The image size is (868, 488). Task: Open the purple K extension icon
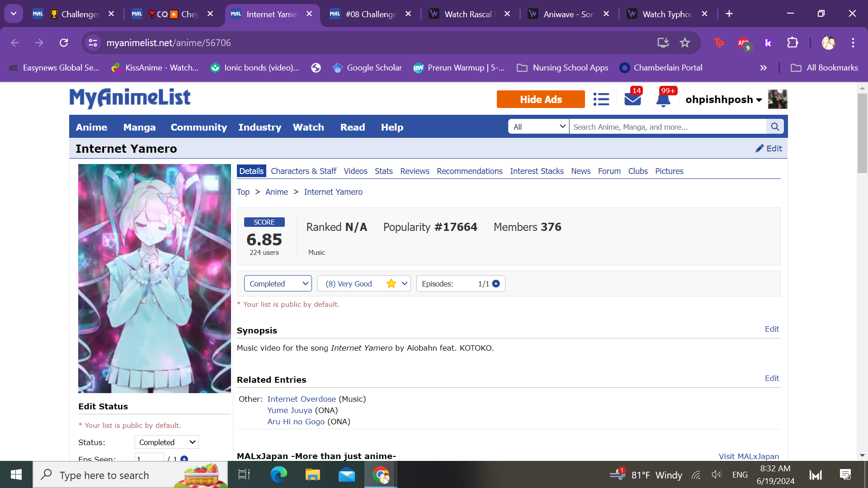click(768, 43)
